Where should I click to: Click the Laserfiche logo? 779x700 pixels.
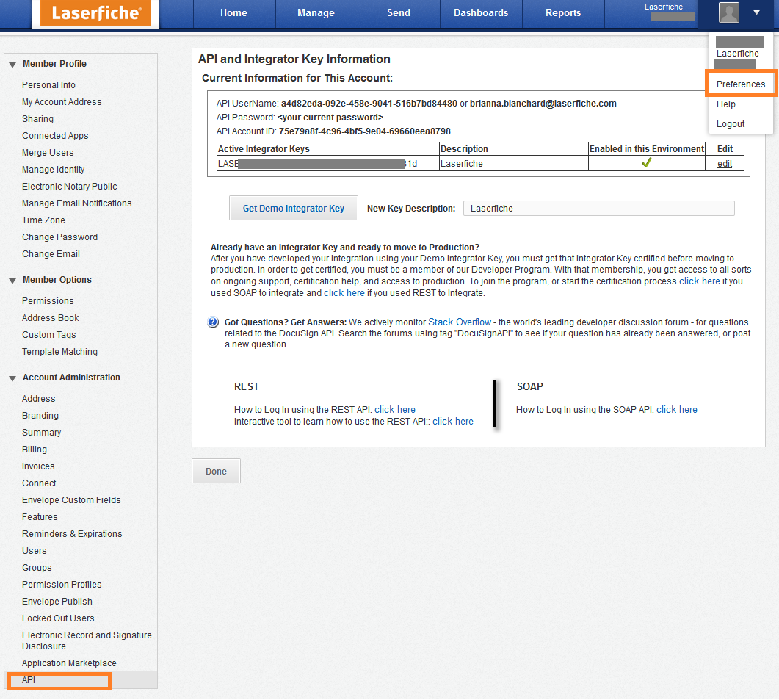pos(95,13)
